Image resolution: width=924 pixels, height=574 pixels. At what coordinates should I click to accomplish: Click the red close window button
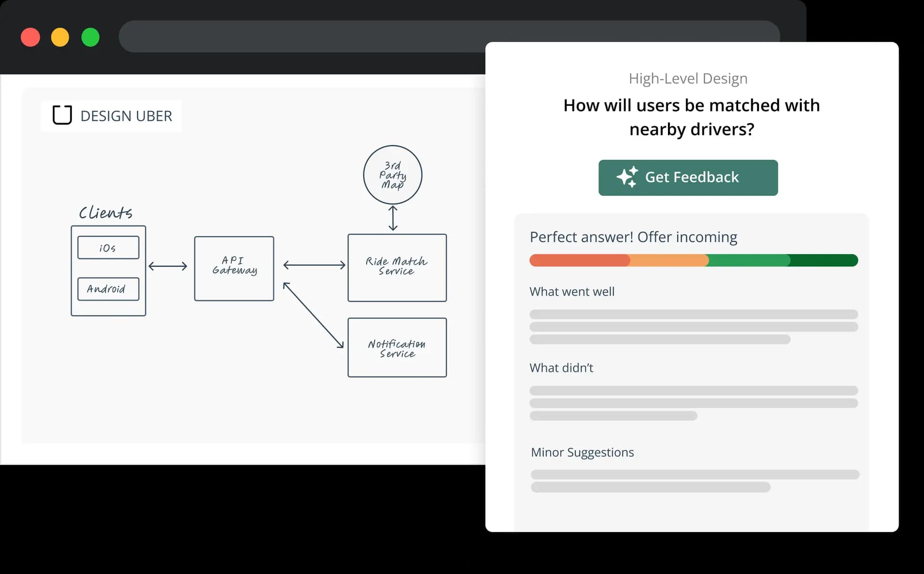click(30, 37)
